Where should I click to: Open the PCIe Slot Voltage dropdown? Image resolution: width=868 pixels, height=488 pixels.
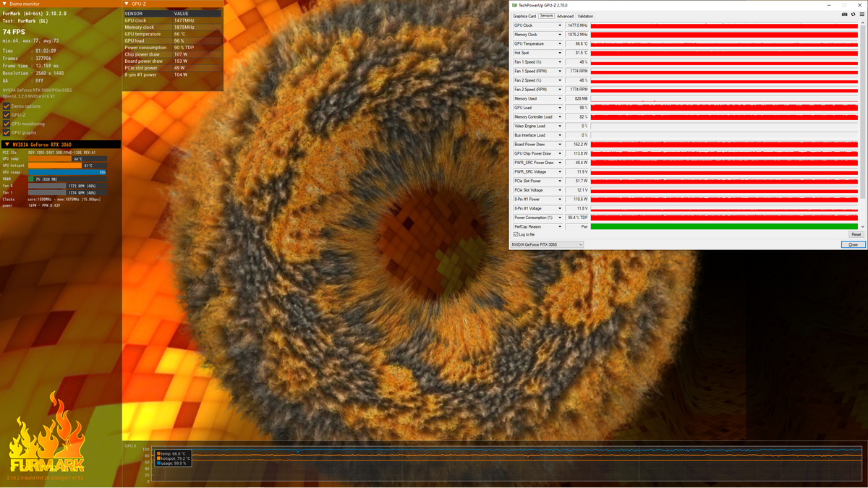pyautogui.click(x=559, y=190)
